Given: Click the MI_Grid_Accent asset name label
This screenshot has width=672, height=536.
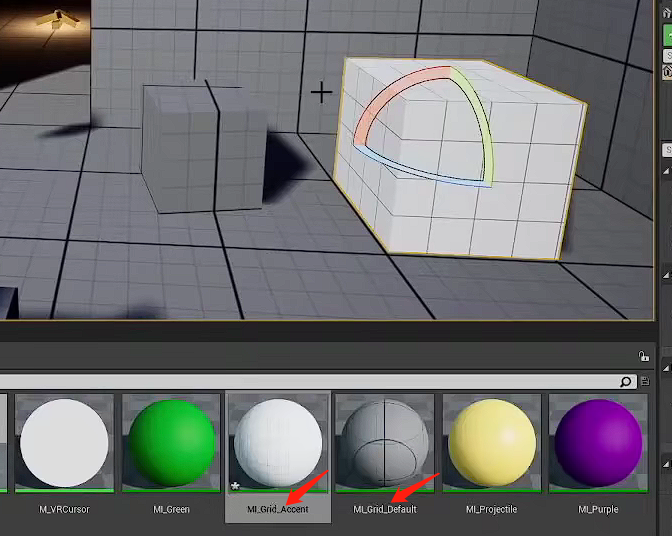Looking at the screenshot, I should [278, 509].
